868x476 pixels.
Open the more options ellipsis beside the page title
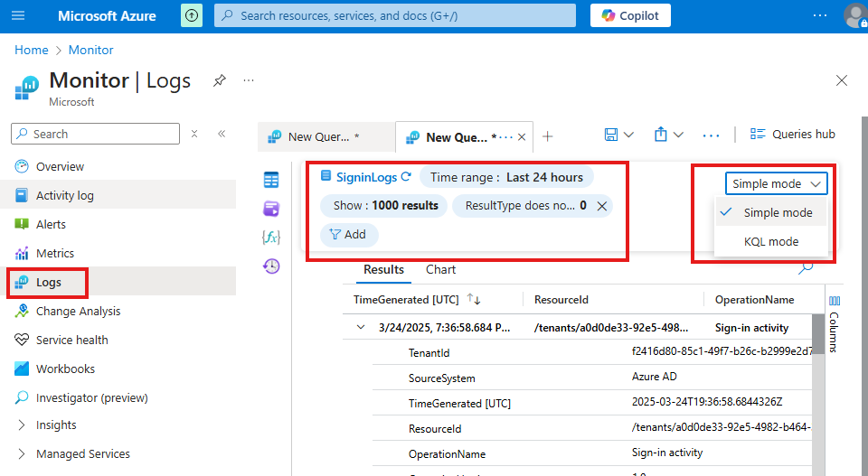[249, 80]
